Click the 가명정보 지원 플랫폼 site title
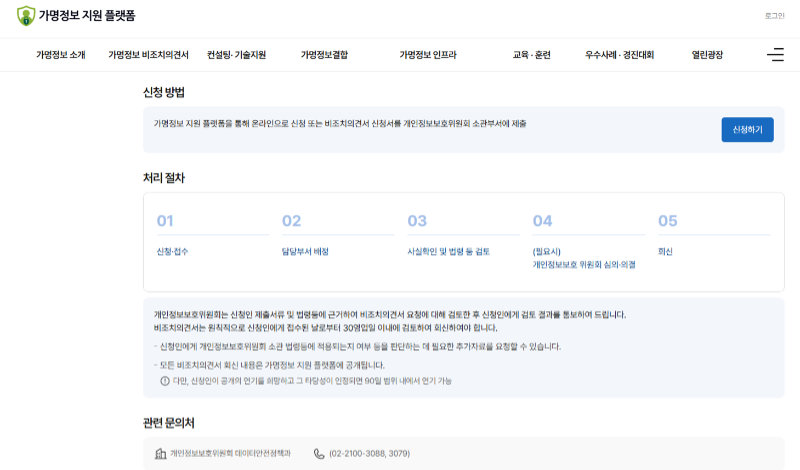Viewport: 800px width, 470px height. tap(87, 16)
